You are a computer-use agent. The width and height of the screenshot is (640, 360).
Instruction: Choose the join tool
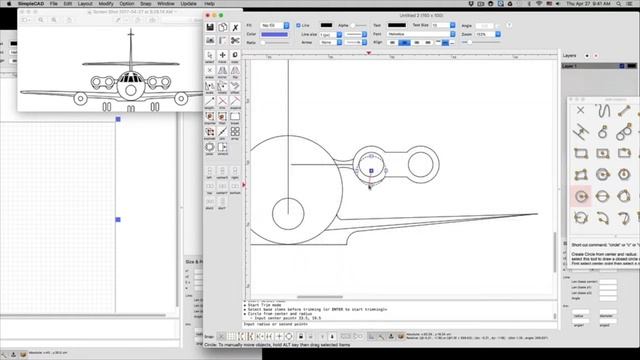click(222, 132)
